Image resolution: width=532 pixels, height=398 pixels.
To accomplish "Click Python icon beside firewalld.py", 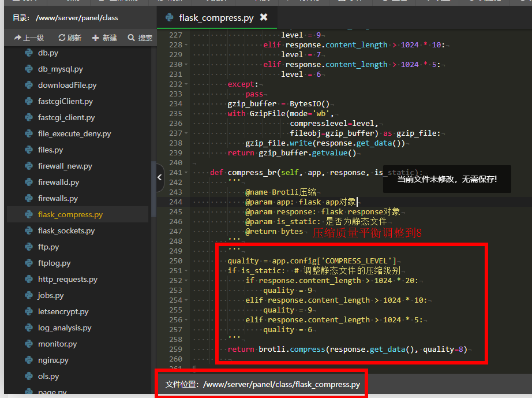I will point(29,182).
